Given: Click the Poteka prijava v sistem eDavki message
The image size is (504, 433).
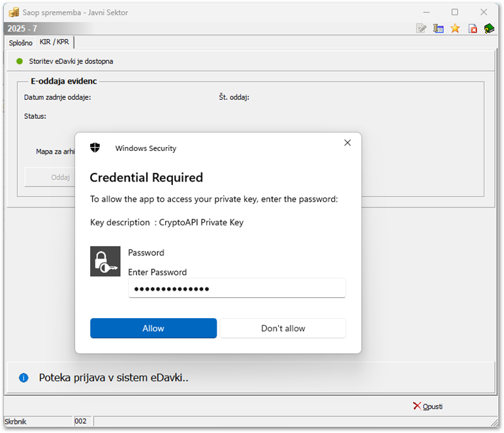Looking at the screenshot, I should 114,377.
